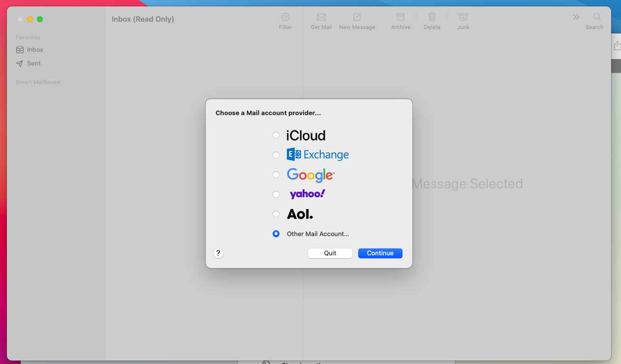Select the Other Mail Account option
Screen dimensions: 621x364
click(276, 234)
